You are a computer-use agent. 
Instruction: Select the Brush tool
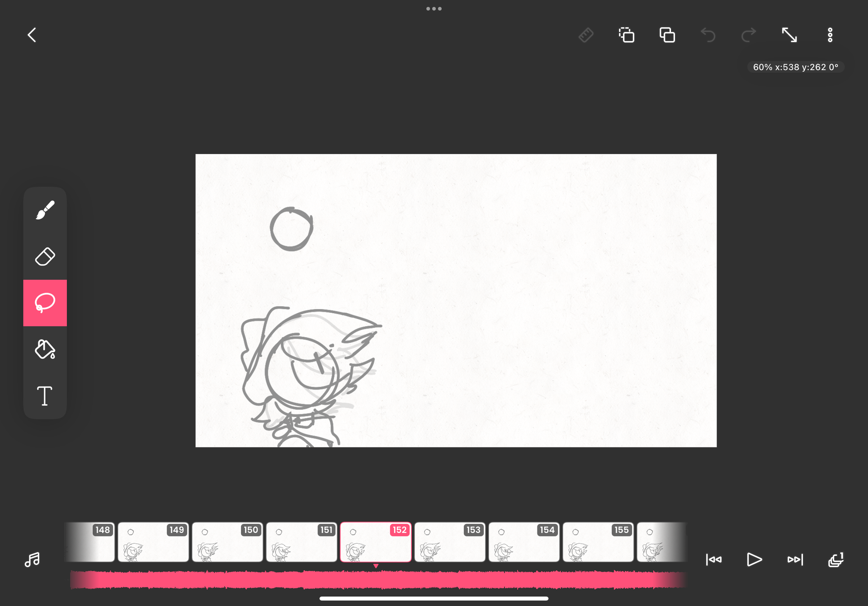point(45,210)
